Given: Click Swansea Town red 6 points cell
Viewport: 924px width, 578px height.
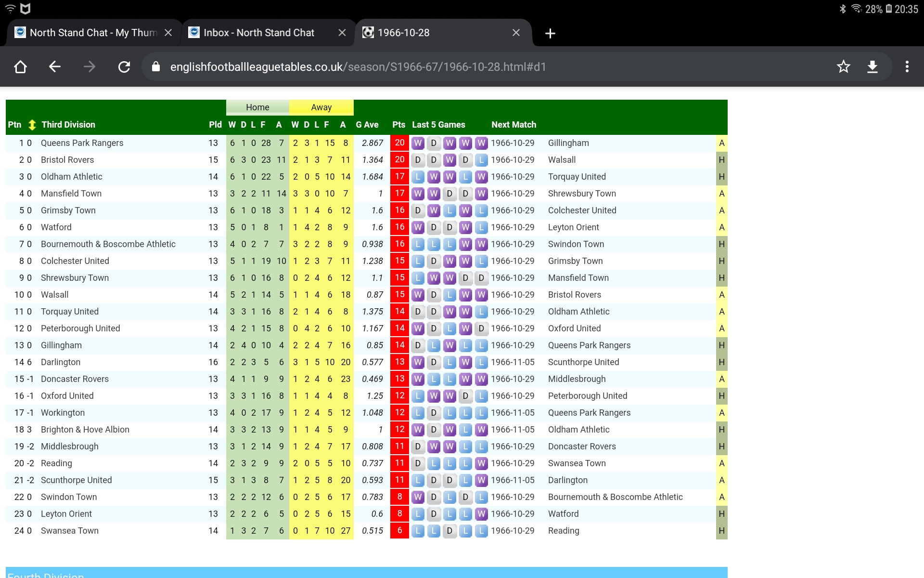Looking at the screenshot, I should 399,531.
